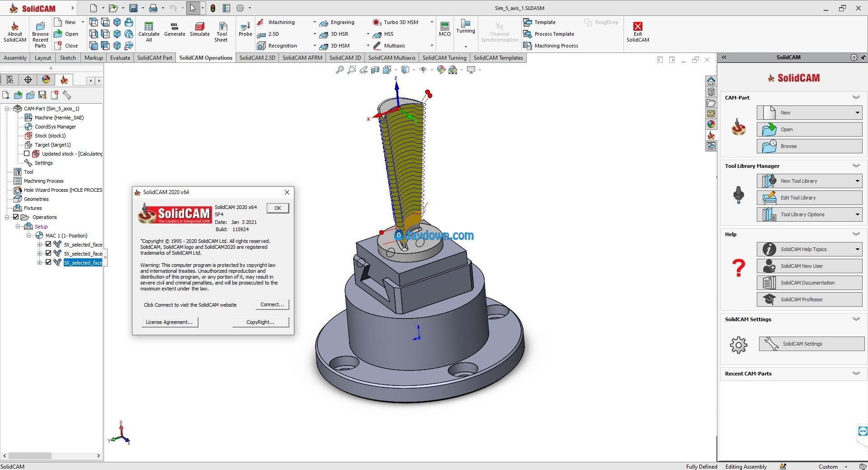The height and width of the screenshot is (470, 868).
Task: Open the Sketch tab
Action: click(x=68, y=57)
